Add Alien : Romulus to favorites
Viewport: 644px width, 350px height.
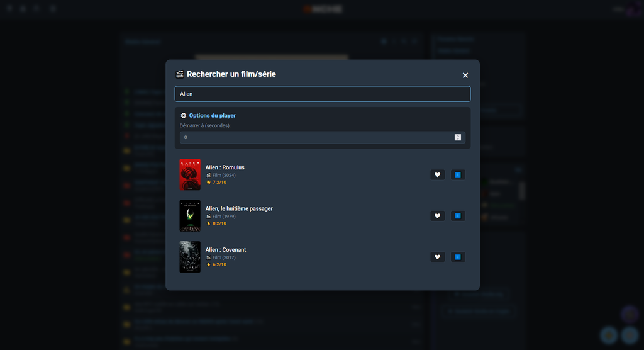tap(438, 175)
